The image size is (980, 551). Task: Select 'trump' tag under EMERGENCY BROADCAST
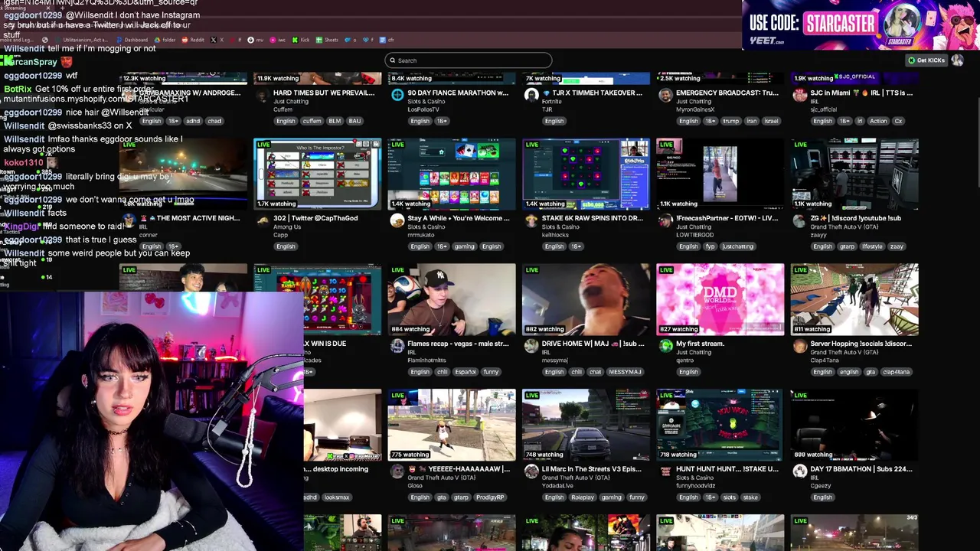pos(730,121)
